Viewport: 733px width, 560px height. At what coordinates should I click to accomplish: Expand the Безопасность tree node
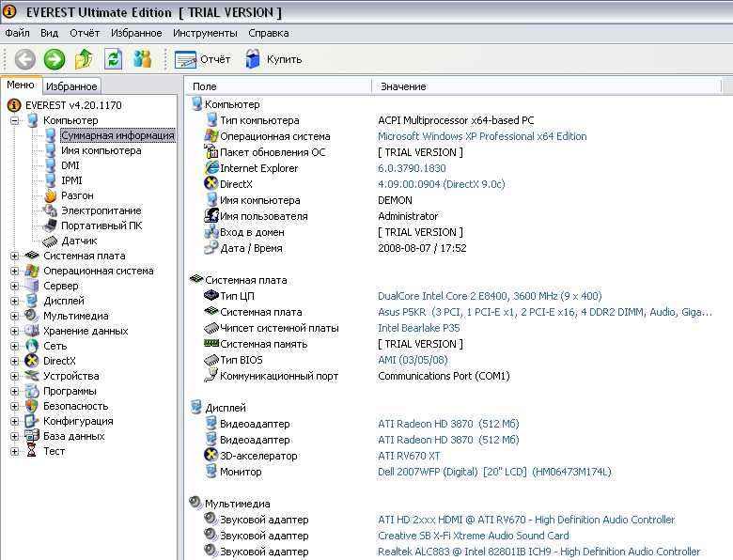coord(15,406)
